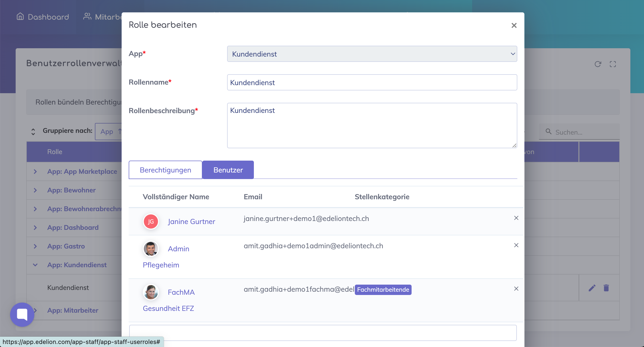
Task: Remove FachMA Gesundheit EFZ from role
Action: tap(516, 289)
